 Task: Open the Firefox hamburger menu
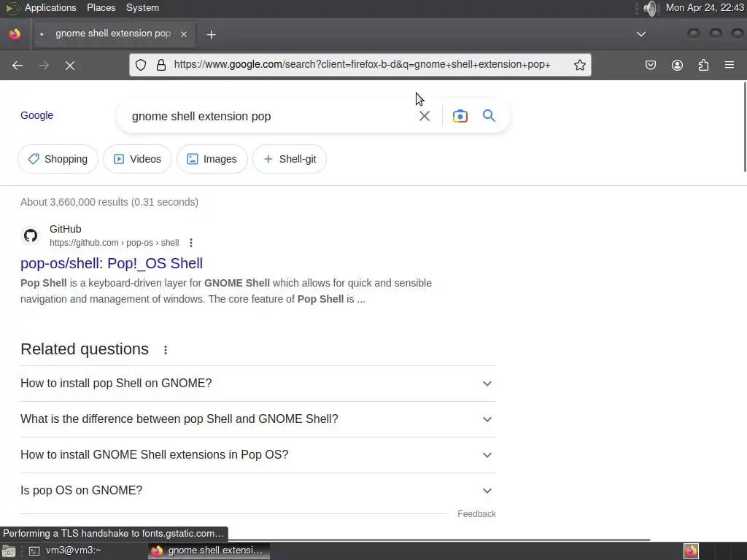click(x=729, y=65)
